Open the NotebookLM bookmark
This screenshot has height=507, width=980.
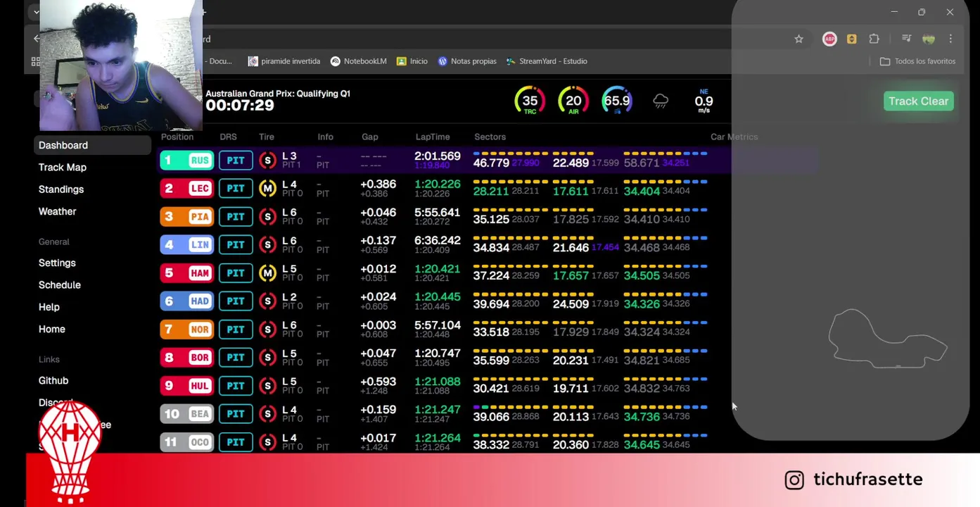point(359,61)
